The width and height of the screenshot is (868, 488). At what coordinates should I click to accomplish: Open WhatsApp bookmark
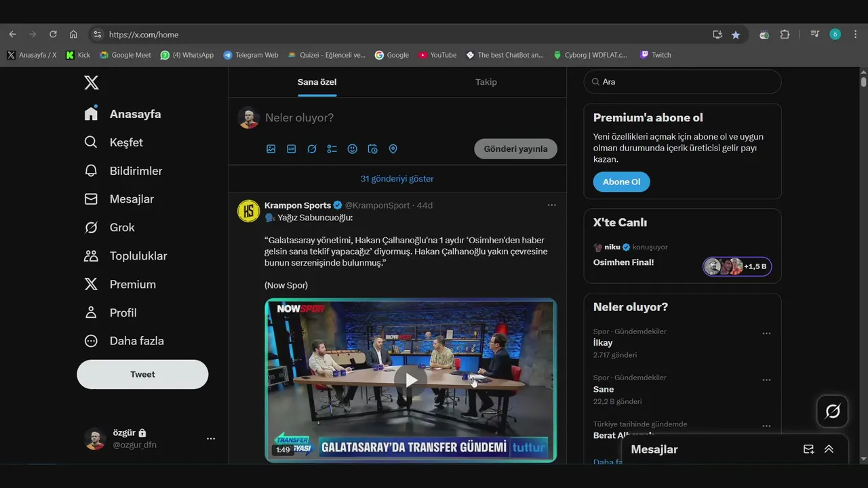click(x=187, y=55)
